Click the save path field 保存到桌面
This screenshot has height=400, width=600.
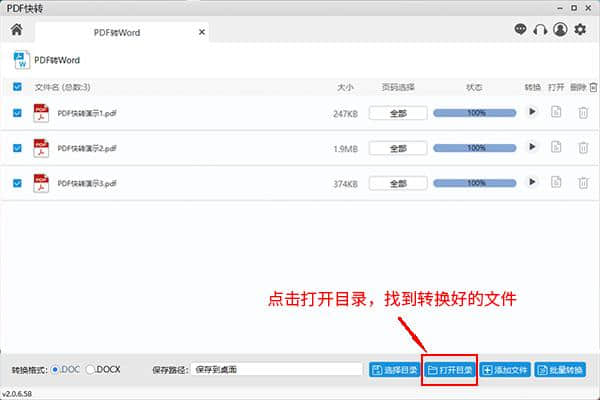277,370
